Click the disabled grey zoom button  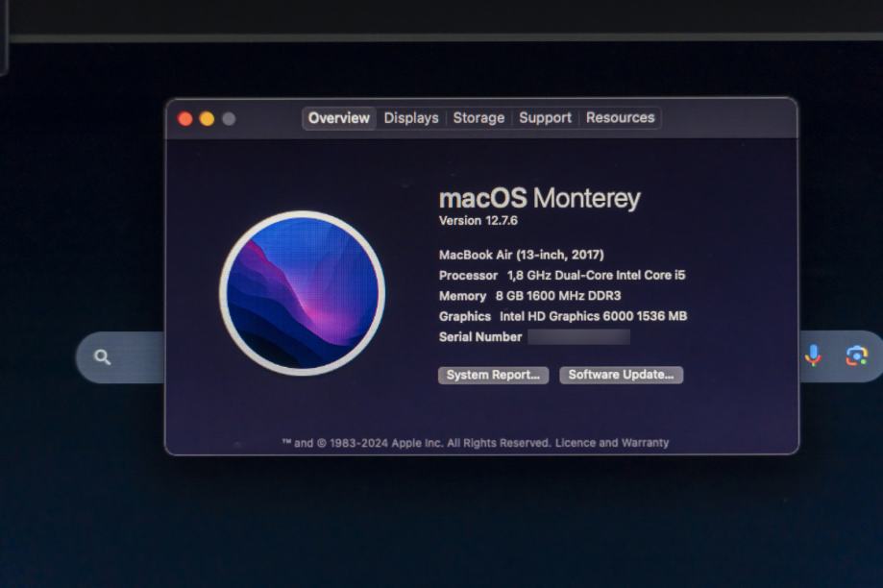click(229, 119)
